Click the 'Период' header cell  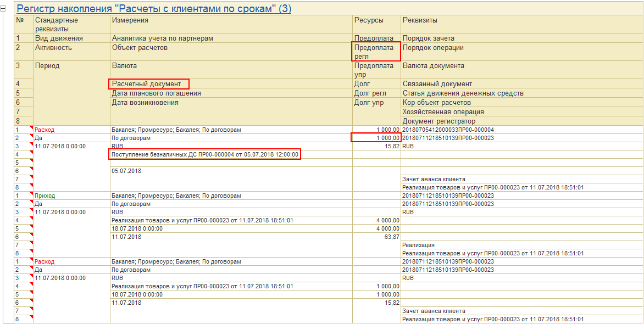click(71, 93)
